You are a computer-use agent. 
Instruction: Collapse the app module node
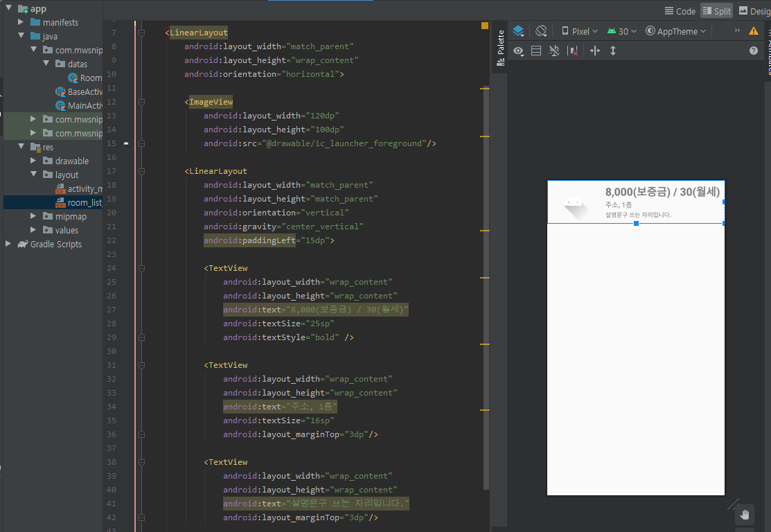coord(9,8)
